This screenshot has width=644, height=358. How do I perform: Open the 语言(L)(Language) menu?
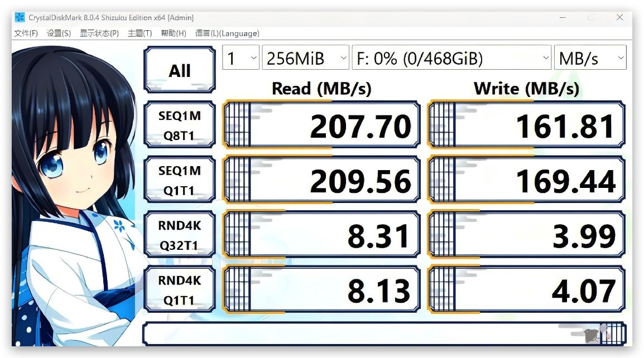point(227,33)
